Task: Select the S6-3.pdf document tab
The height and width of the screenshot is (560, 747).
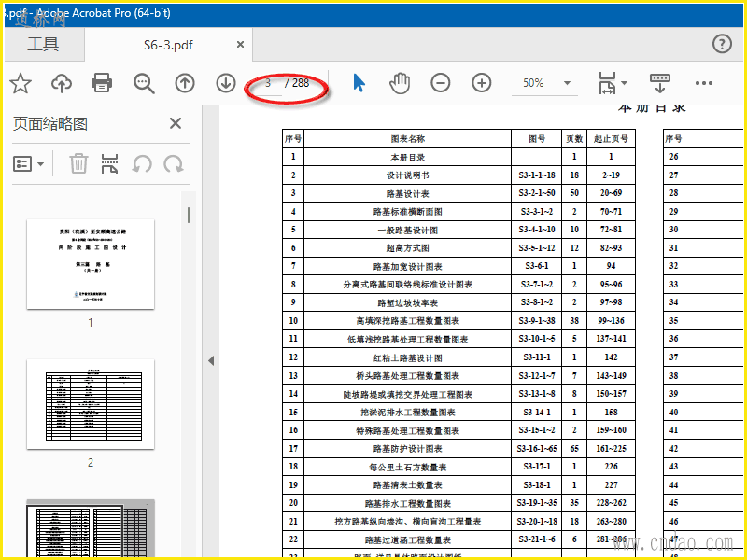Action: coord(168,45)
